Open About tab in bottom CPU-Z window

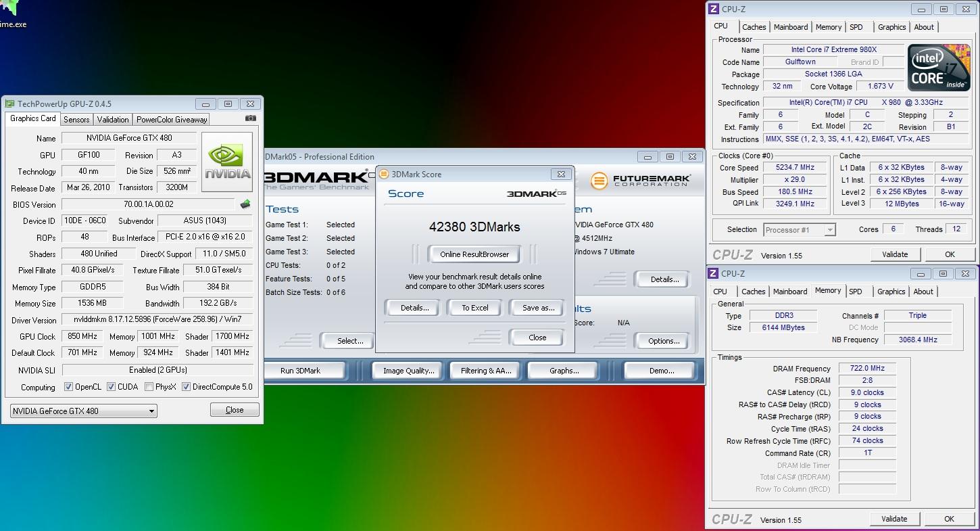pyautogui.click(x=923, y=292)
